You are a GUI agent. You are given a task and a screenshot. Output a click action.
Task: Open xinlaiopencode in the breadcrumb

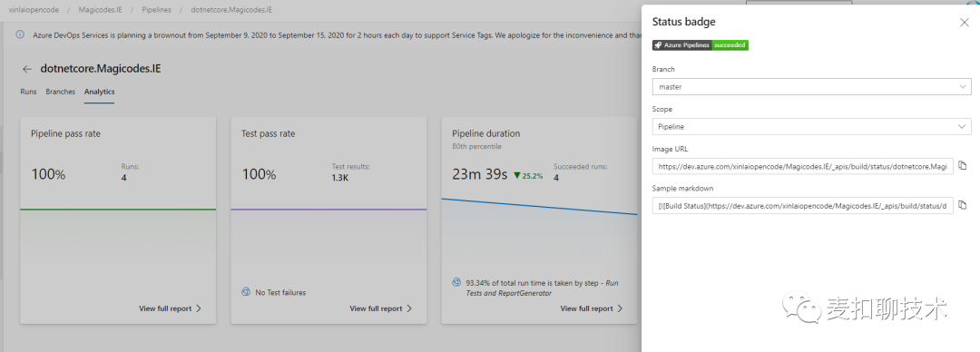pos(34,11)
